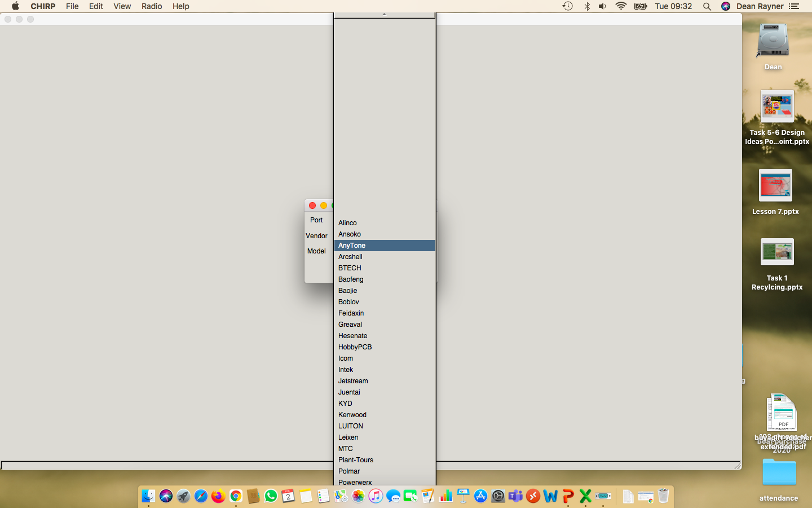Choose Intek vendor option
The height and width of the screenshot is (508, 812).
coord(385,370)
